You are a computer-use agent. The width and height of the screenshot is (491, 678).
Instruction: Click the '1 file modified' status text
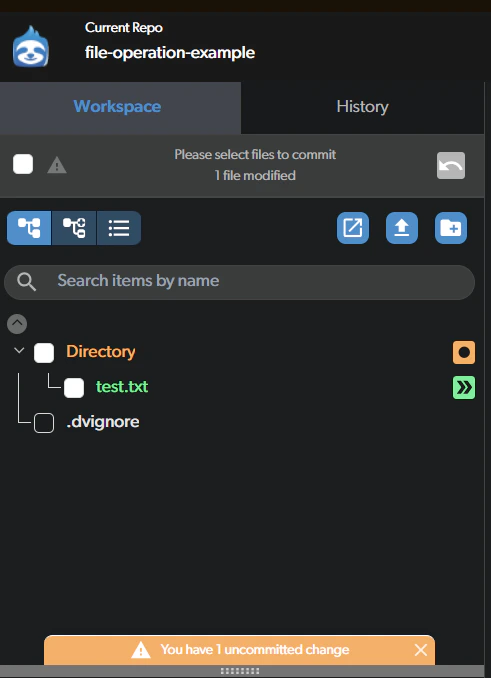(255, 176)
